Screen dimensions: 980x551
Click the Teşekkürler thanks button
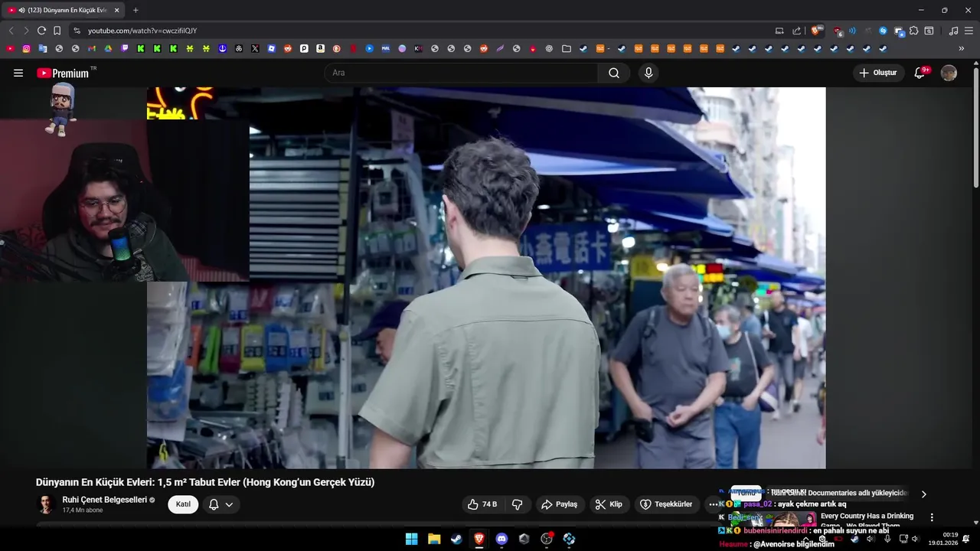point(667,504)
